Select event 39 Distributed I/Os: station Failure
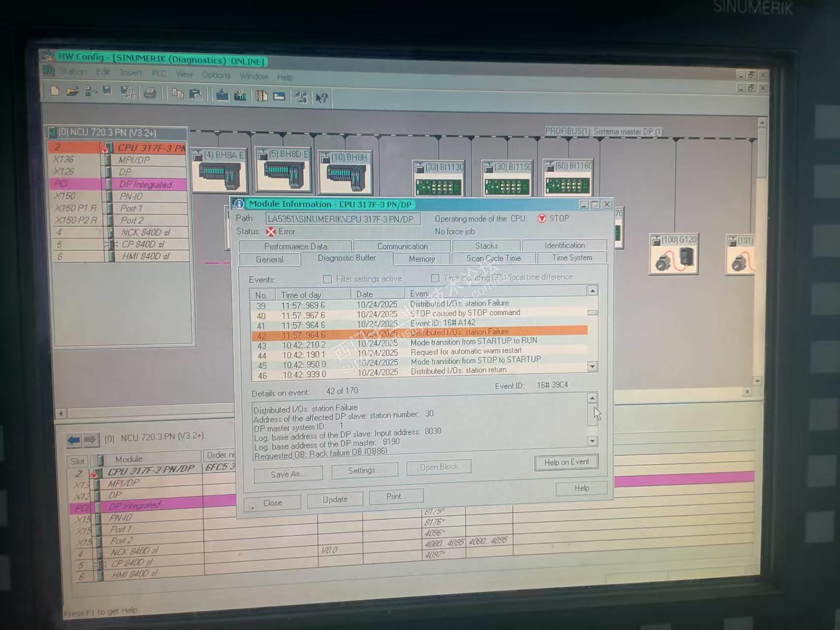This screenshot has height=630, width=840. pos(420,304)
